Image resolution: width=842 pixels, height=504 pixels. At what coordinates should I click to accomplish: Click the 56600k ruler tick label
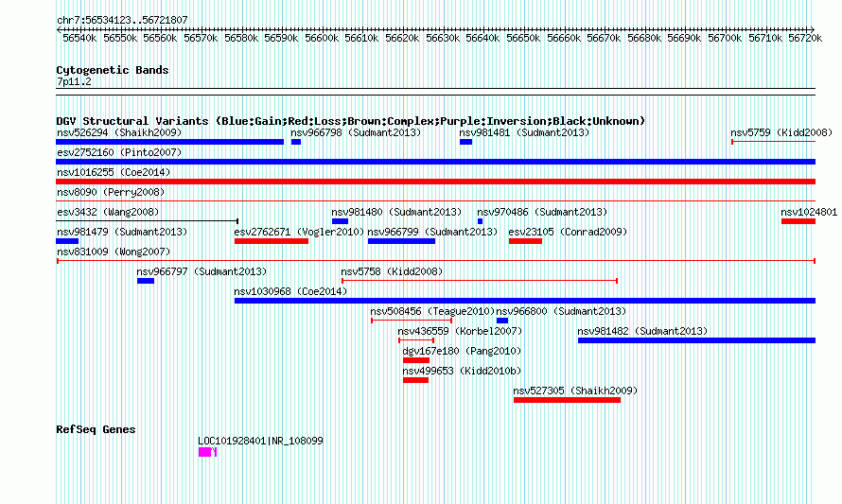click(322, 38)
